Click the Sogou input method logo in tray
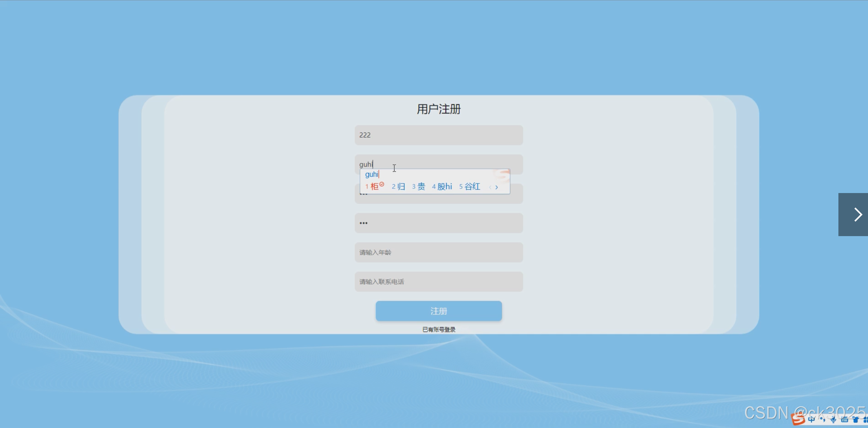The width and height of the screenshot is (868, 428). [798, 419]
